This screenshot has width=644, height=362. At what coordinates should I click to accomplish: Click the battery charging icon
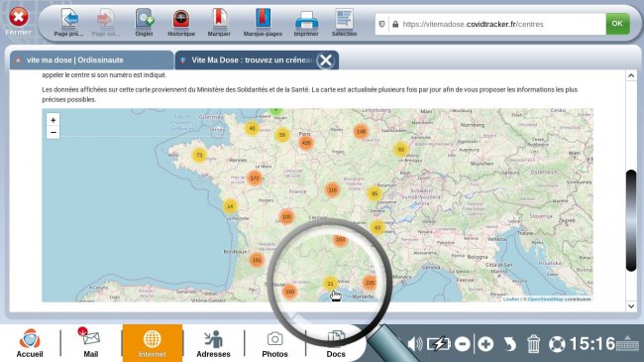[x=439, y=344]
